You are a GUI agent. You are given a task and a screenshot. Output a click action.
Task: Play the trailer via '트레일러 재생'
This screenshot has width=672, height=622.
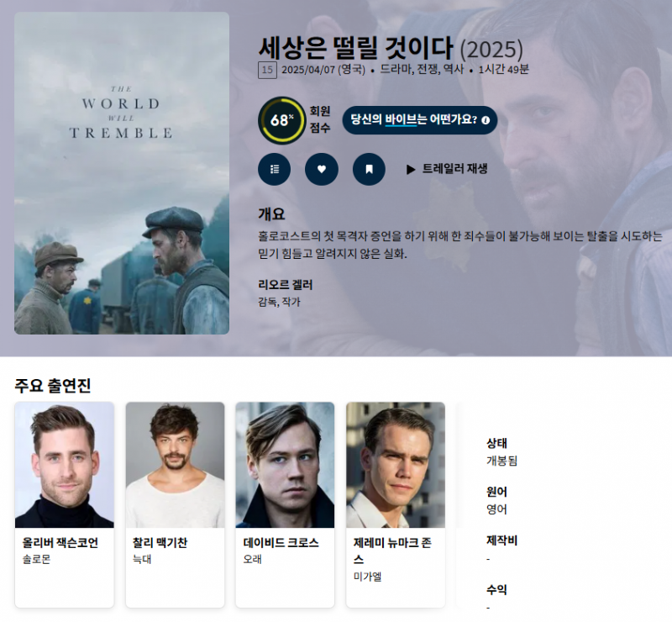click(455, 169)
